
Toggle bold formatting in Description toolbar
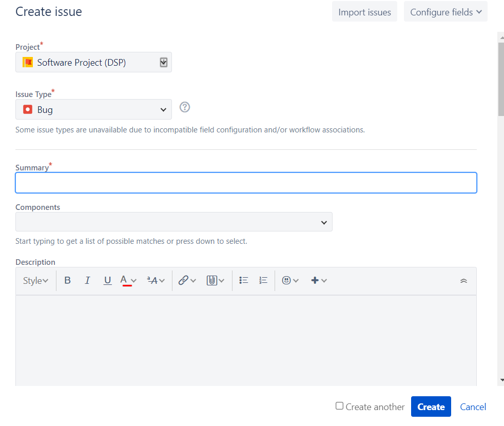pyautogui.click(x=68, y=280)
